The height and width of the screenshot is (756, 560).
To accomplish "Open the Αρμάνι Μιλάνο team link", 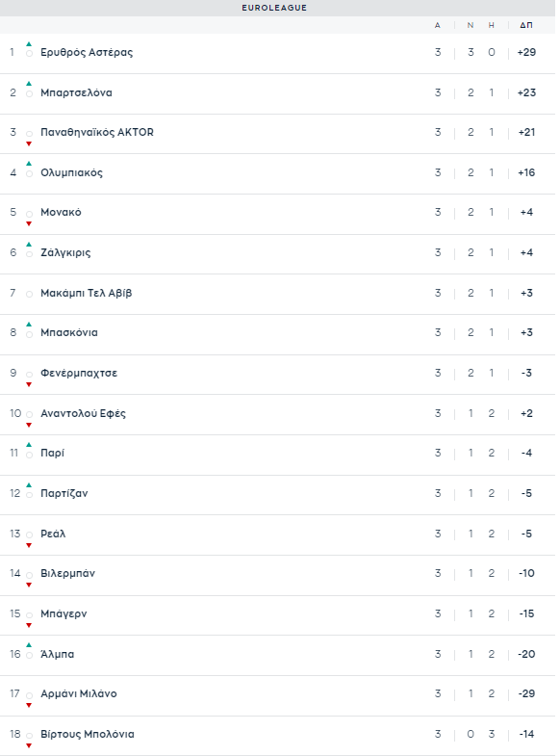I will click(79, 693).
